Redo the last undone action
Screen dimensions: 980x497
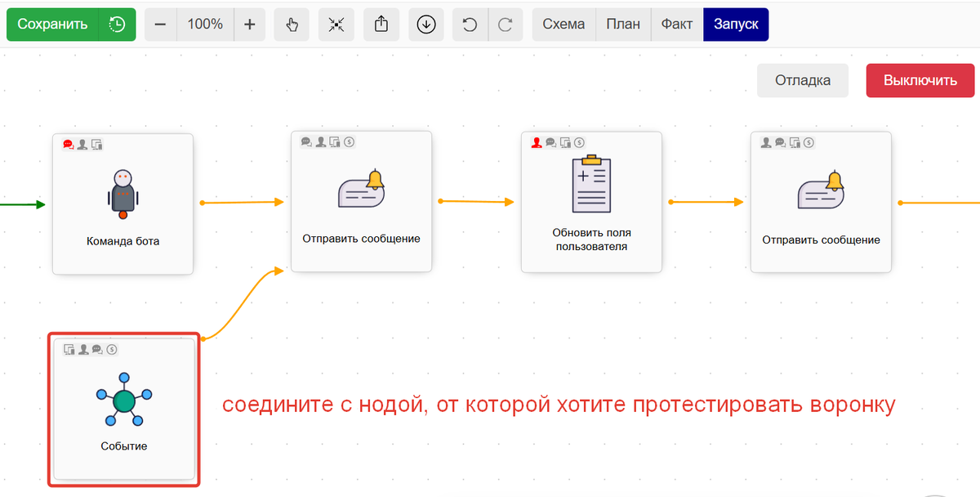coord(506,25)
